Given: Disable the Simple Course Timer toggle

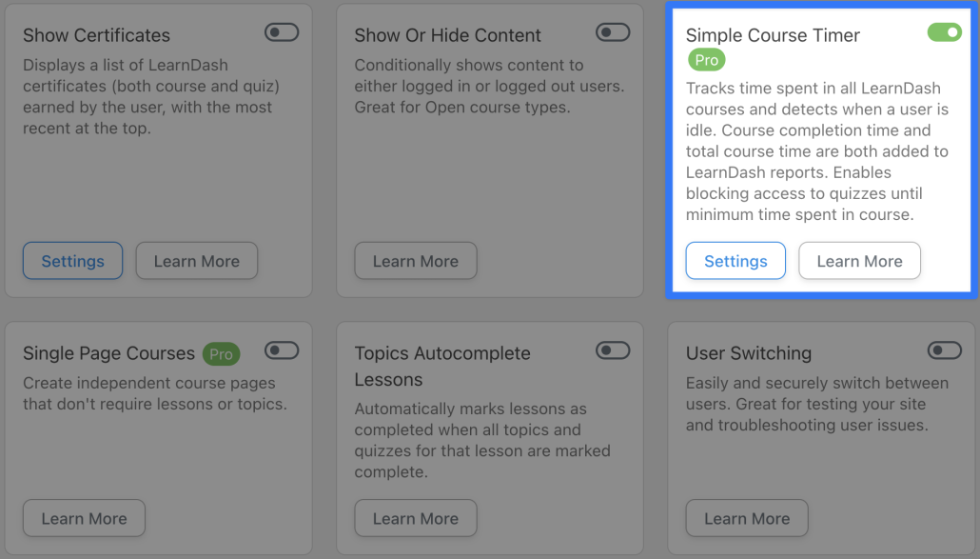Looking at the screenshot, I should (943, 31).
